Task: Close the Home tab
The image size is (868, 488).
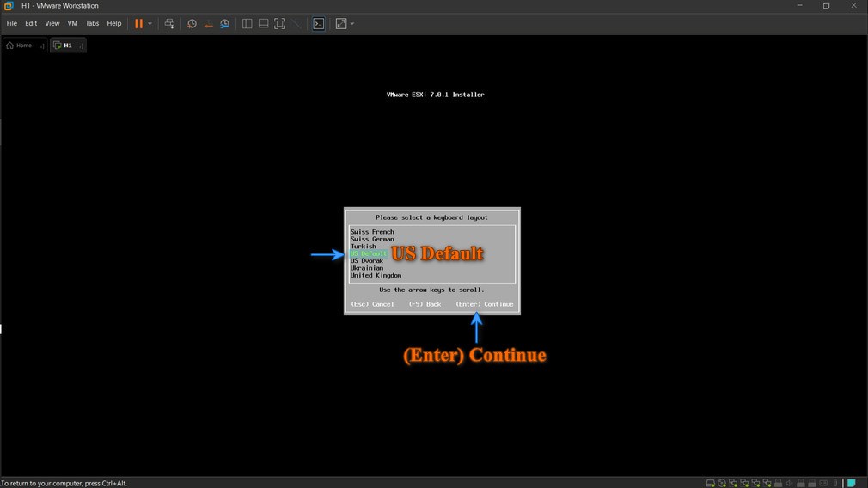Action: click(42, 46)
